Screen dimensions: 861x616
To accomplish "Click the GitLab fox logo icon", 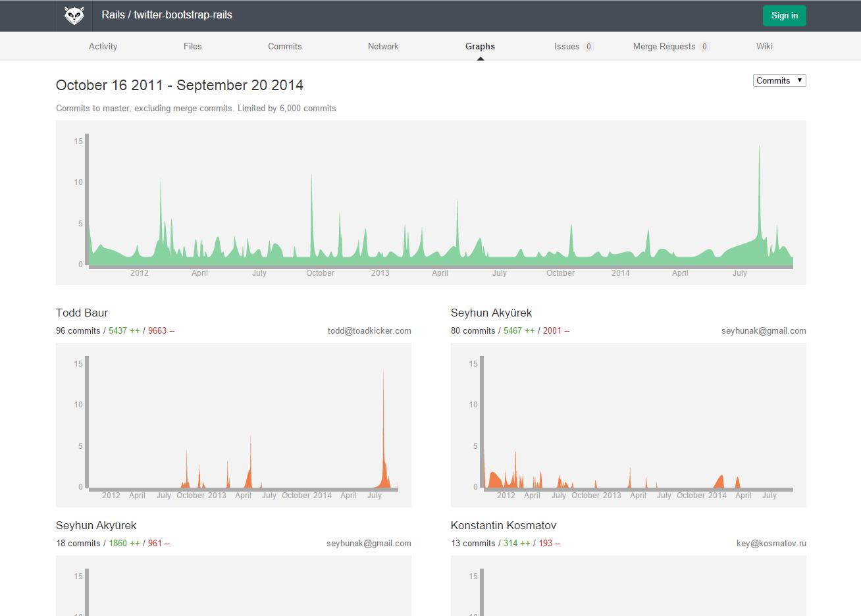I will pos(74,15).
